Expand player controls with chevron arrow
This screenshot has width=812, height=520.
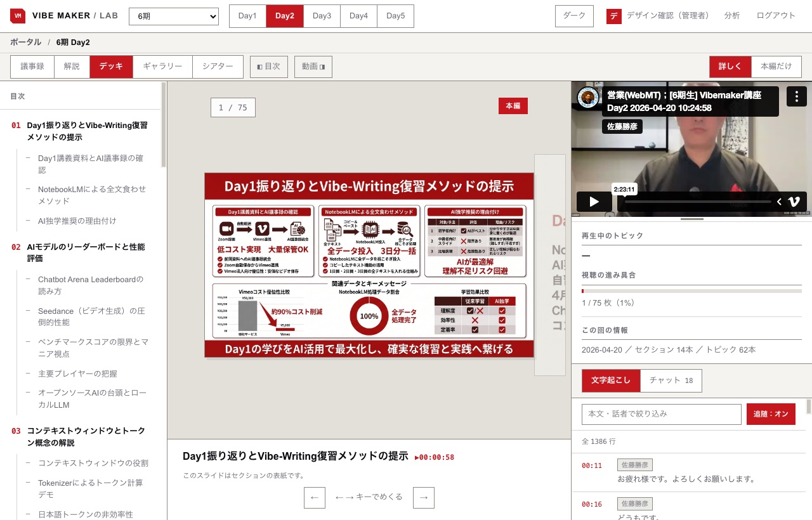click(x=779, y=202)
